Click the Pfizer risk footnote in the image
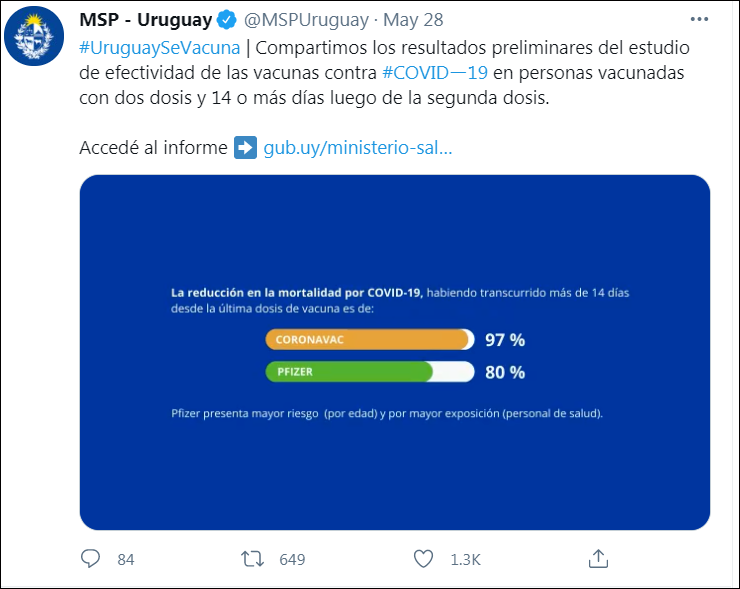 pos(387,412)
